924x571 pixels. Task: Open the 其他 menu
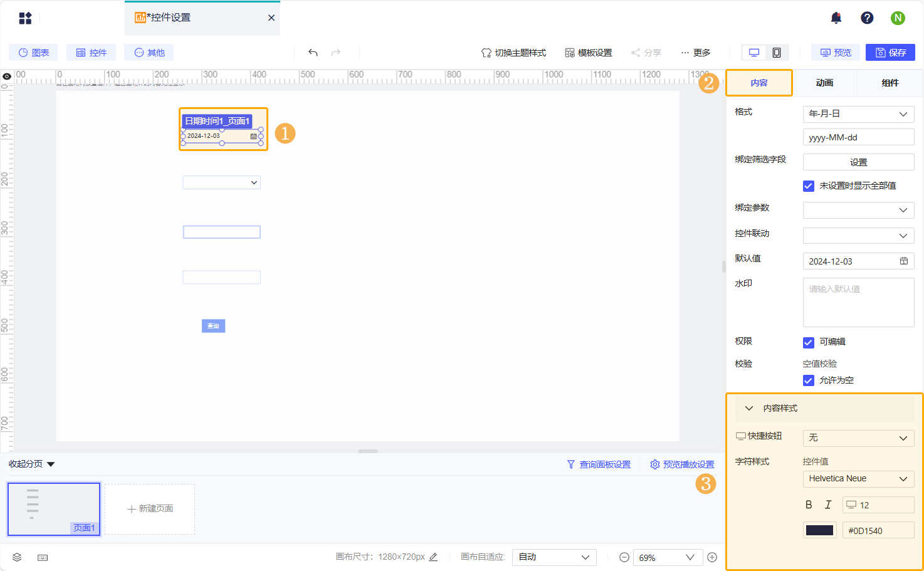pos(149,53)
